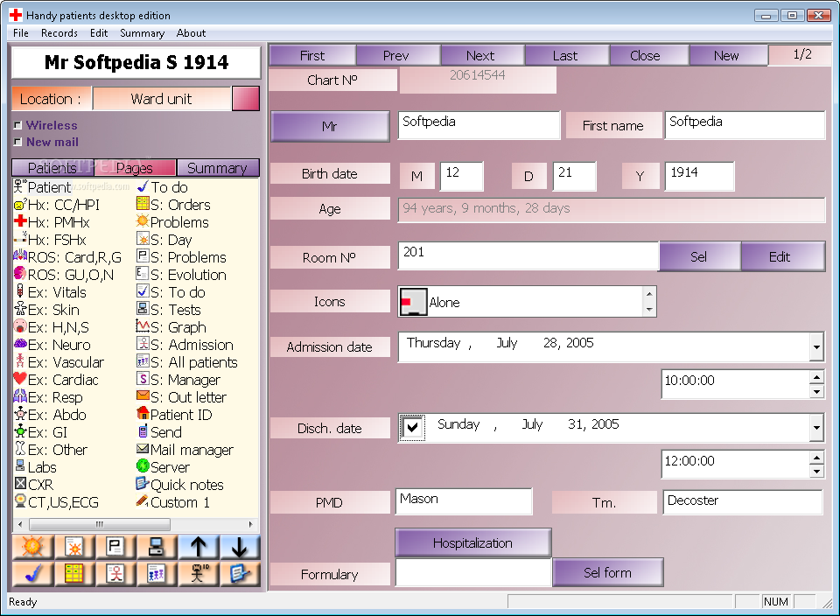The image size is (840, 616).
Task: Click the Icons list down arrow
Action: [649, 309]
